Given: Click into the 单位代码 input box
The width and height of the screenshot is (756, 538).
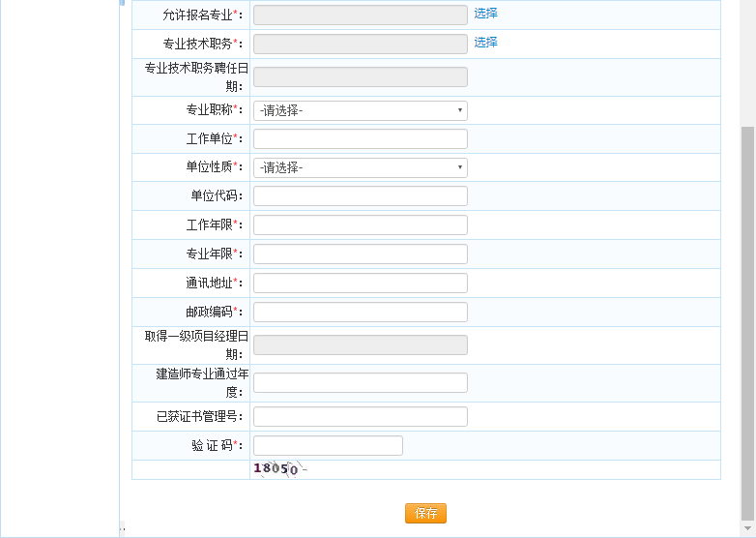Looking at the screenshot, I should [360, 196].
